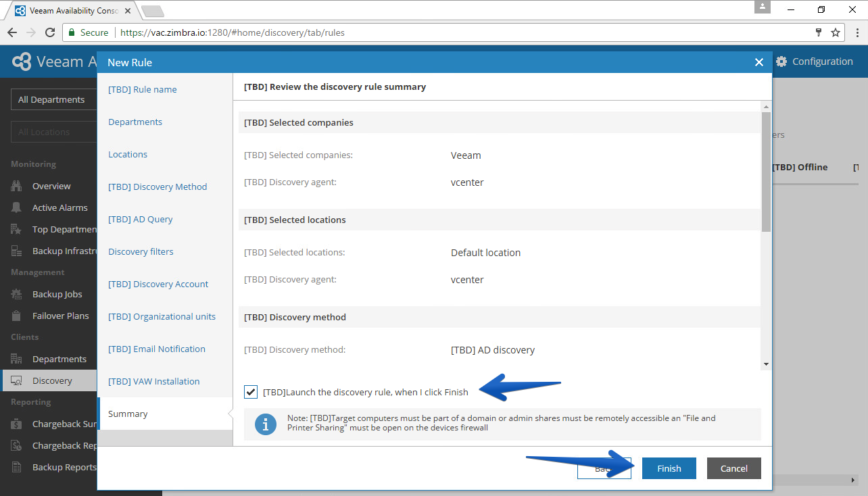
Task: Go back with the browser back arrow
Action: [x=12, y=32]
